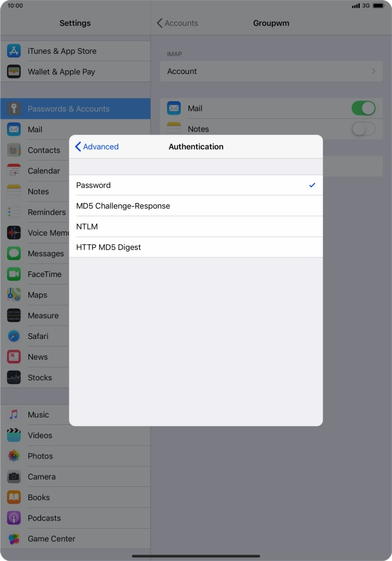Choose MD5 Challenge-Response authentication
The image size is (392, 561).
[x=195, y=206]
